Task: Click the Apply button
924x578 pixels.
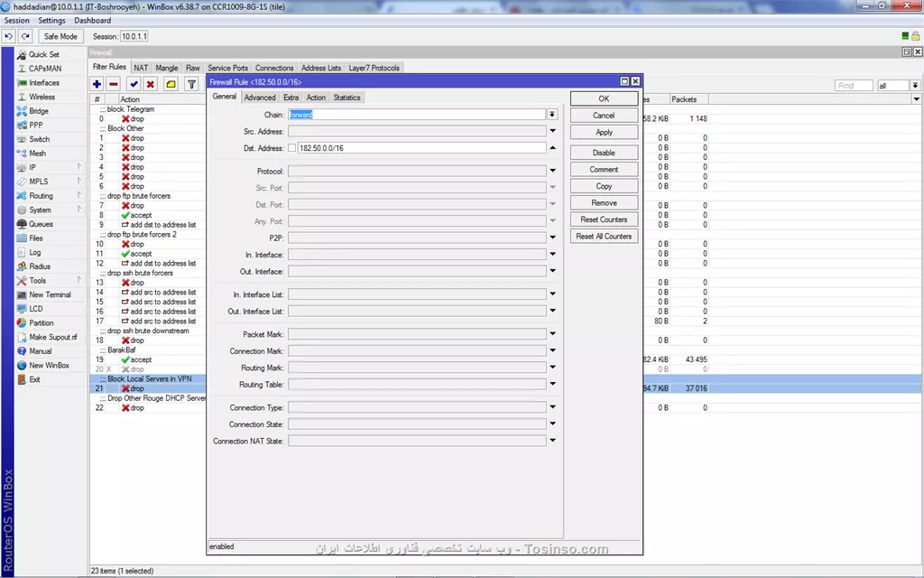Action: click(604, 132)
